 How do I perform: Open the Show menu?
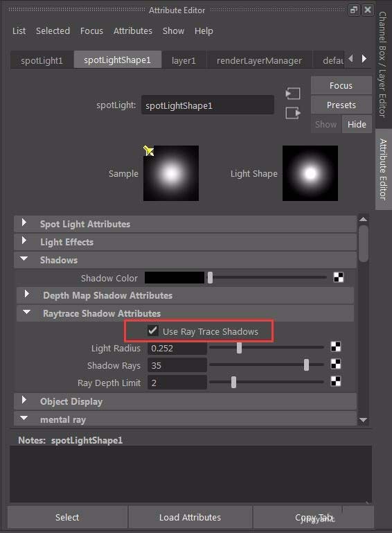[174, 31]
